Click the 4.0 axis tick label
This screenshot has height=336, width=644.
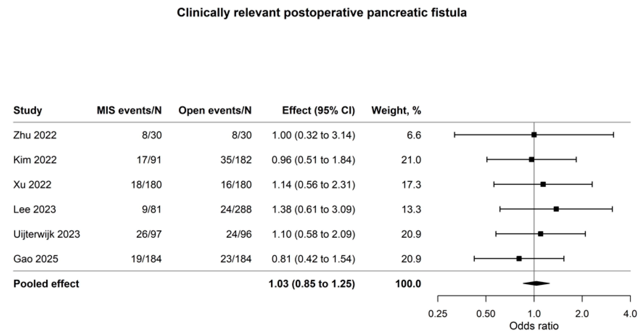pyautogui.click(x=630, y=314)
